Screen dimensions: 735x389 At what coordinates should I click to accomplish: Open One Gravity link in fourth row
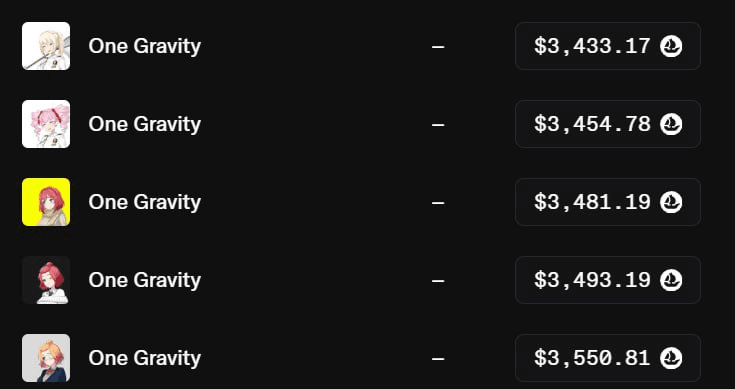click(144, 281)
